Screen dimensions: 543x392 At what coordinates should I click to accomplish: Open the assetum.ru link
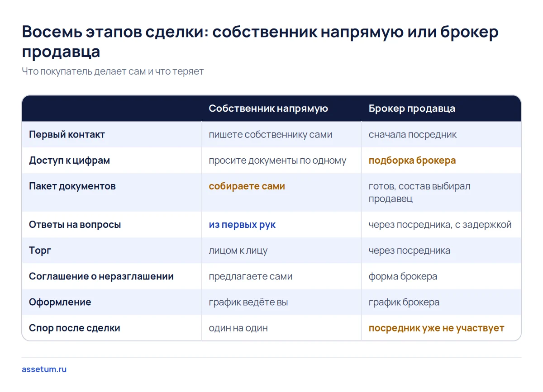click(x=44, y=369)
